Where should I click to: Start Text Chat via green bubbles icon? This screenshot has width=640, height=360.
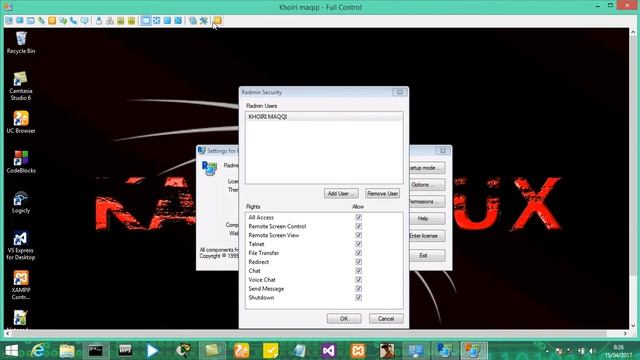pyautogui.click(x=63, y=20)
